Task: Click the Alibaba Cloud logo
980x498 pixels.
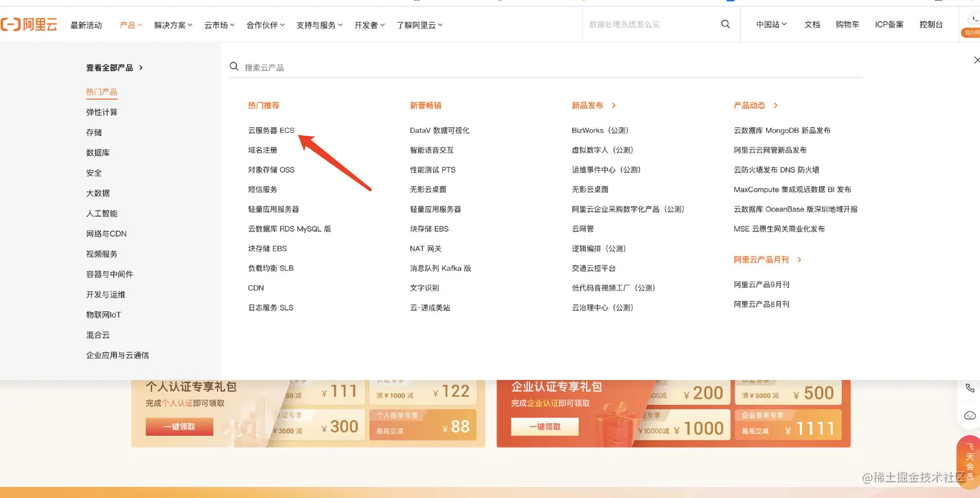Action: point(29,25)
